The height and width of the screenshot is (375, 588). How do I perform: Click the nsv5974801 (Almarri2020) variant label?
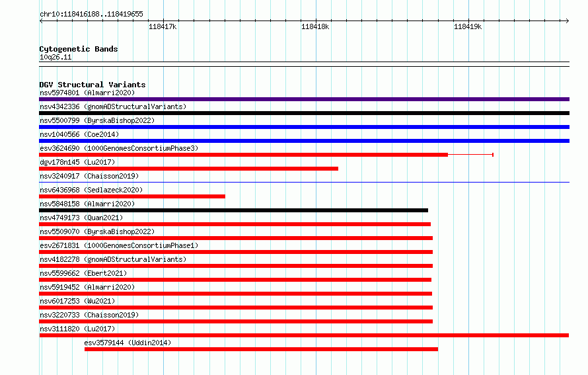[87, 93]
